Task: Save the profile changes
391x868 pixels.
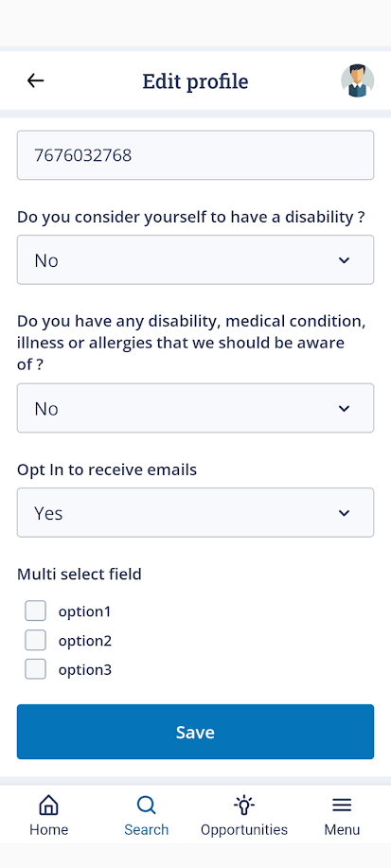Action: pyautogui.click(x=195, y=732)
